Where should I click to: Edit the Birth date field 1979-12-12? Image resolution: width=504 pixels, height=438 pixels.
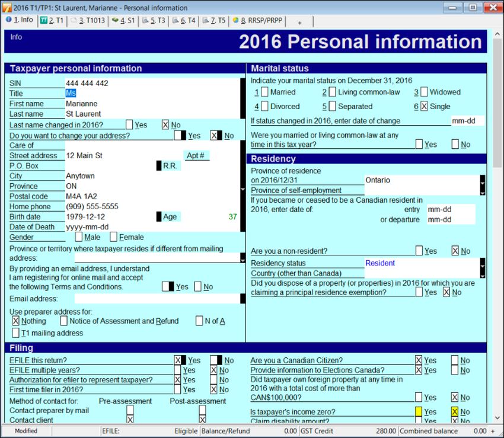[110, 216]
